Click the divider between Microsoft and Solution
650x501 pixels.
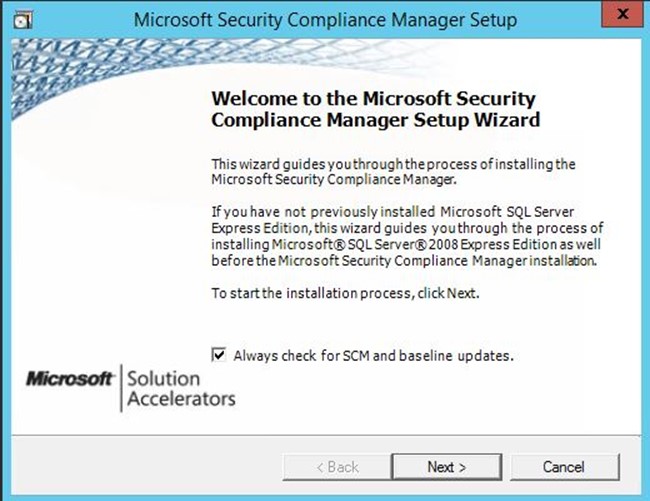[121, 388]
